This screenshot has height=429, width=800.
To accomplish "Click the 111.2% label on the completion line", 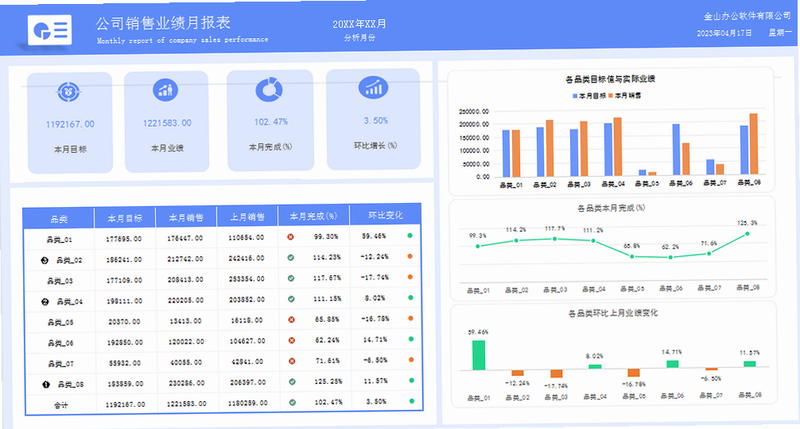I will click(593, 231).
